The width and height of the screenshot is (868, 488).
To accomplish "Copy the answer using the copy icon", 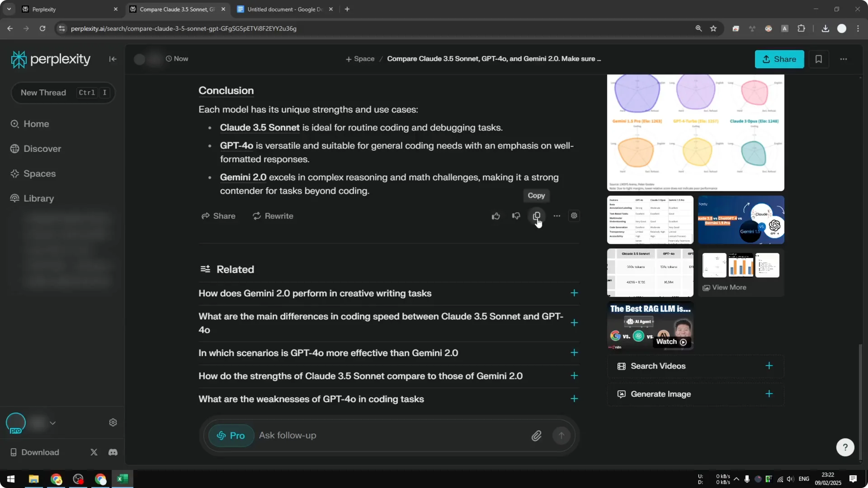I will pos(536,216).
